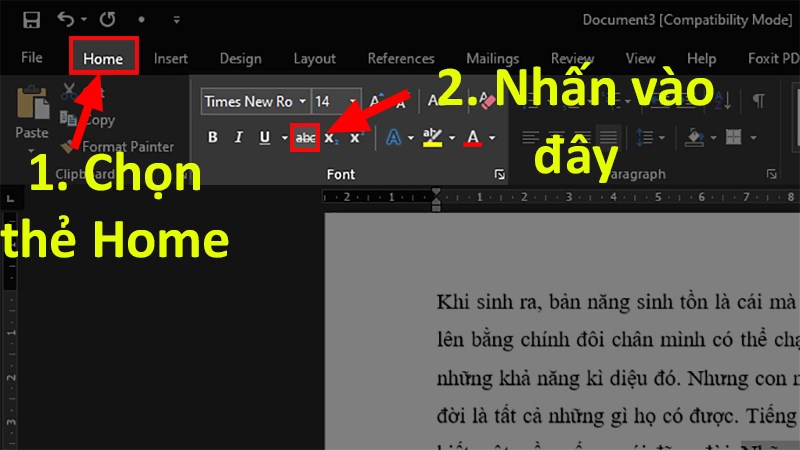Click the Line and Paragraph Spacing icon
The image size is (800, 450).
pyautogui.click(x=644, y=137)
